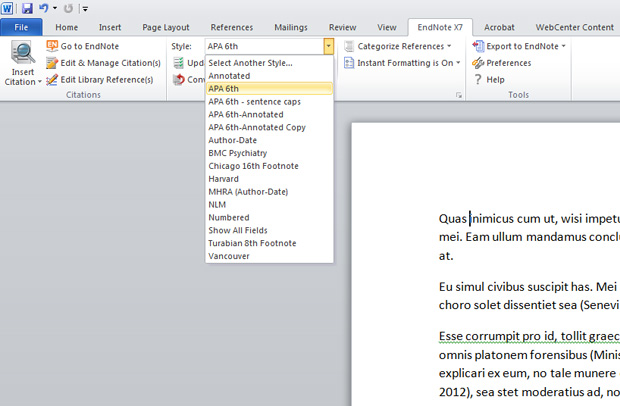
Task: Click the word "Quas" in the document
Action: 453,219
